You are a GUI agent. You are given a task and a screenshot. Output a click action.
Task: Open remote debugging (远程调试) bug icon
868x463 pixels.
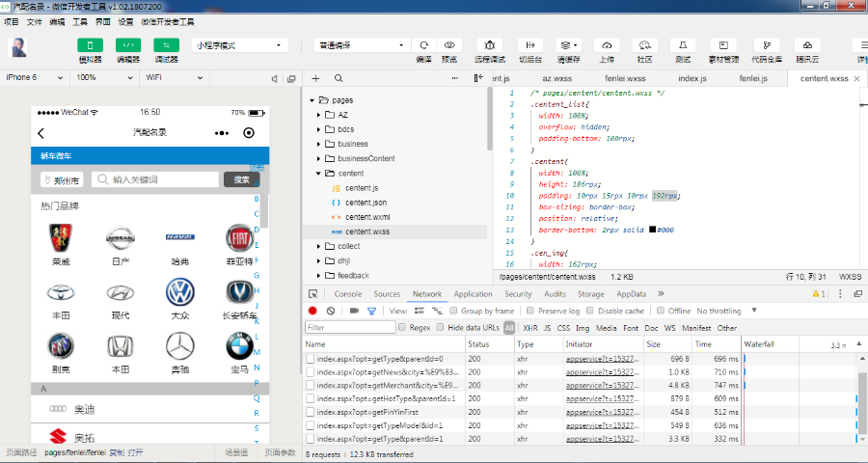(490, 45)
